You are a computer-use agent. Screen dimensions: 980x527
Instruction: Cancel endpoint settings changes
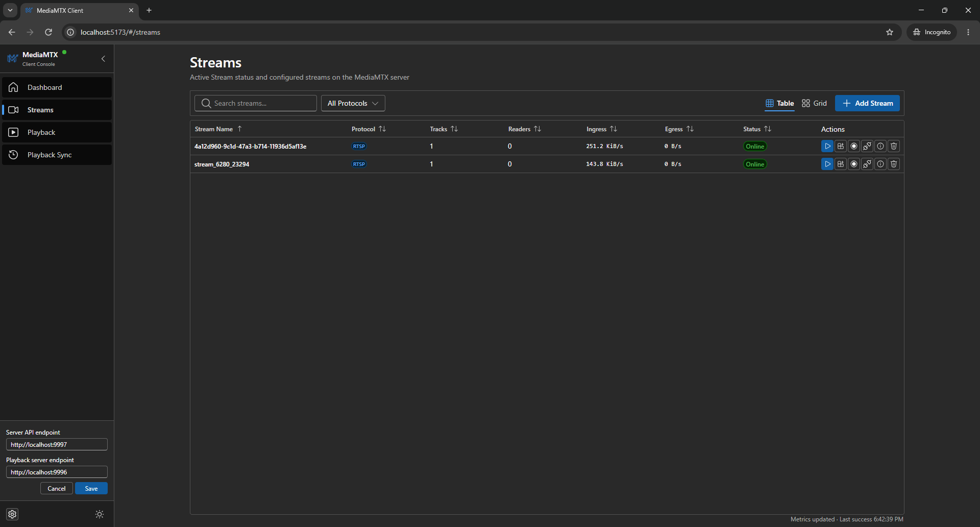(57, 489)
